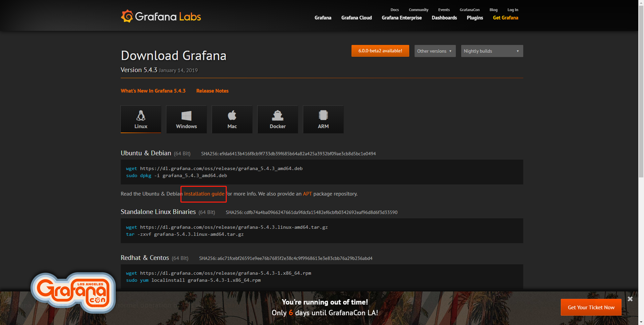Click the tar -zxvf command line
The image size is (644, 325).
point(185,234)
